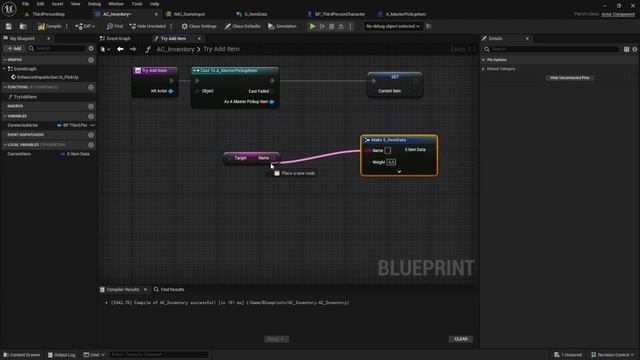The image size is (640, 360).
Task: Close the Try Add Item graph tab
Action: point(199,38)
